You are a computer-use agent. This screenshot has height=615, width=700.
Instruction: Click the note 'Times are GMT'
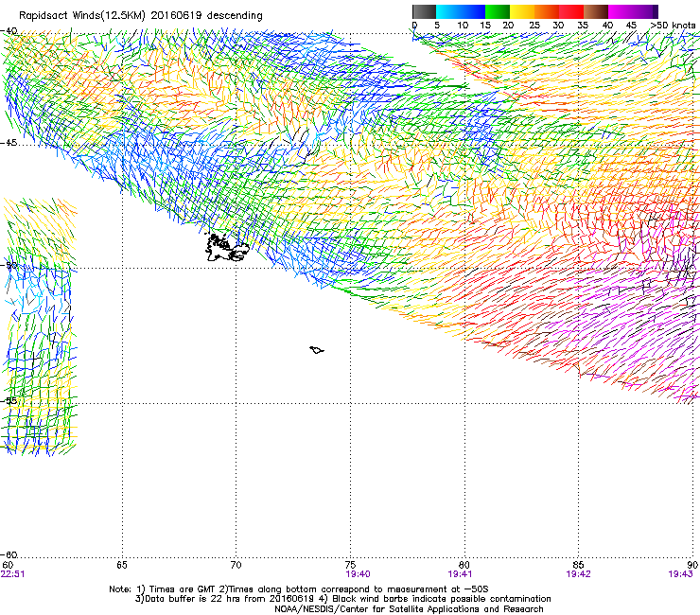[x=183, y=589]
